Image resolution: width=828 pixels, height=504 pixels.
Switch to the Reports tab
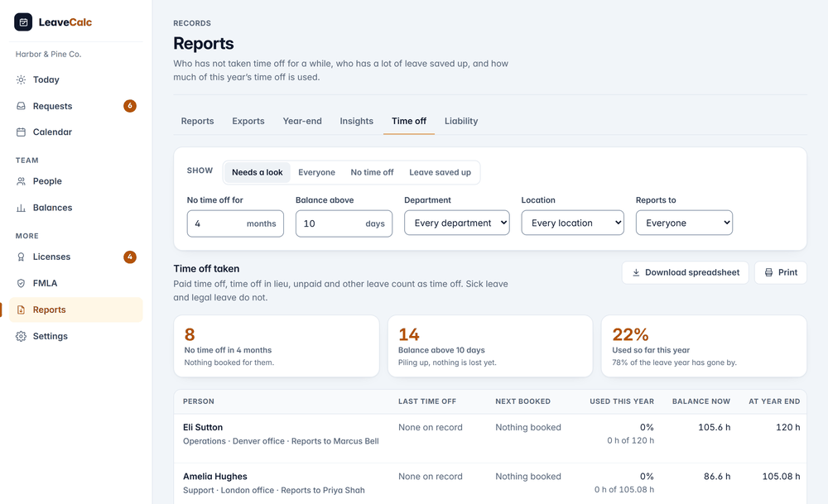point(198,121)
